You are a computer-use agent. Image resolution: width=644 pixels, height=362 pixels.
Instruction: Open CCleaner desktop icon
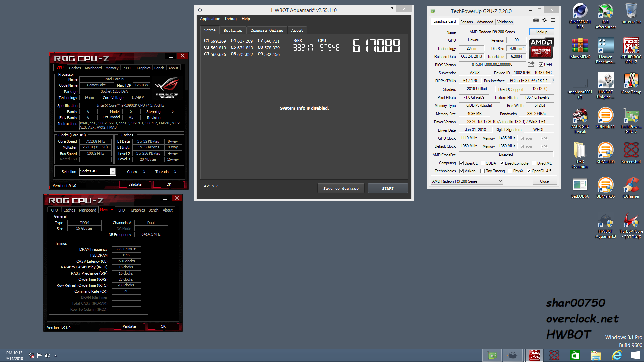631,188
